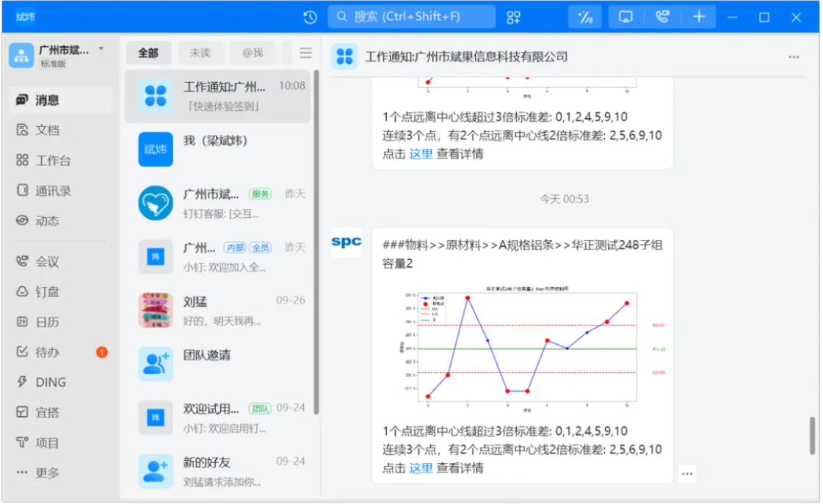Click the app grid icon beside search
Viewport: 823px width, 504px height.
[x=513, y=17]
